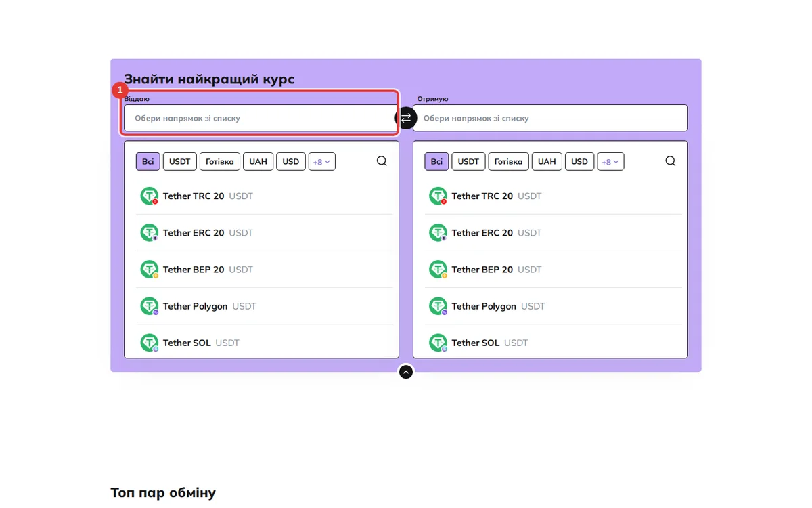Focus the Віддаю direction input field

coord(261,118)
